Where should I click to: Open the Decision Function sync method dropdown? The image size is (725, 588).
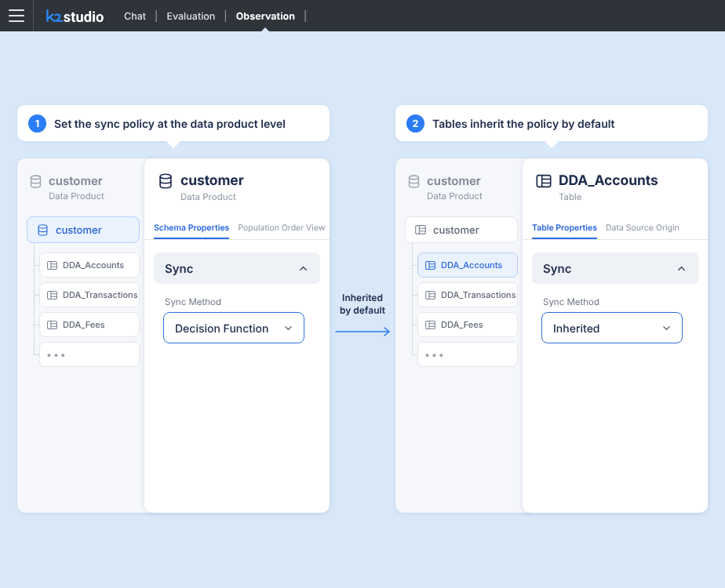tap(234, 328)
